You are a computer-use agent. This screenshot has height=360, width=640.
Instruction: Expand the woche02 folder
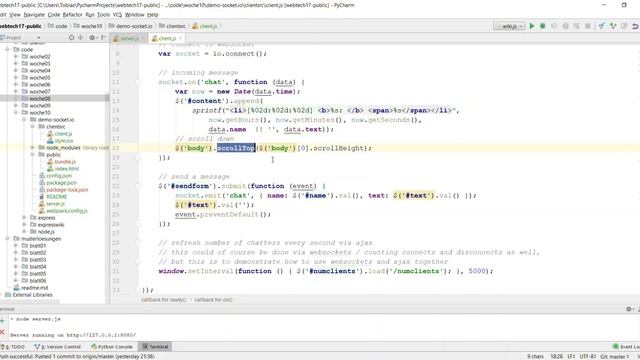pos(16,57)
